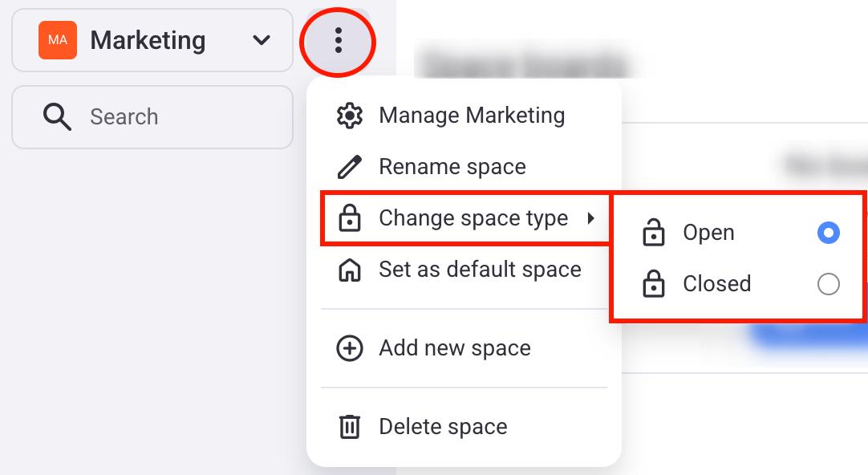
Task: Choose Rename space from the menu
Action: tap(452, 167)
